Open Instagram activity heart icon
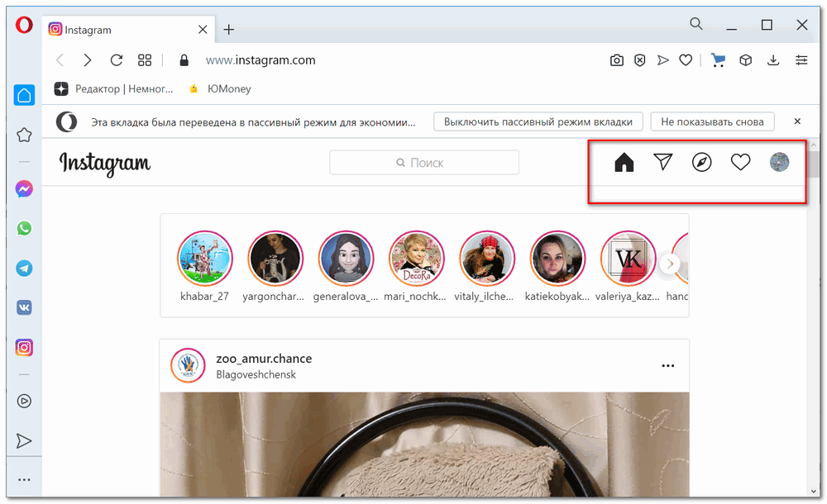 [740, 162]
